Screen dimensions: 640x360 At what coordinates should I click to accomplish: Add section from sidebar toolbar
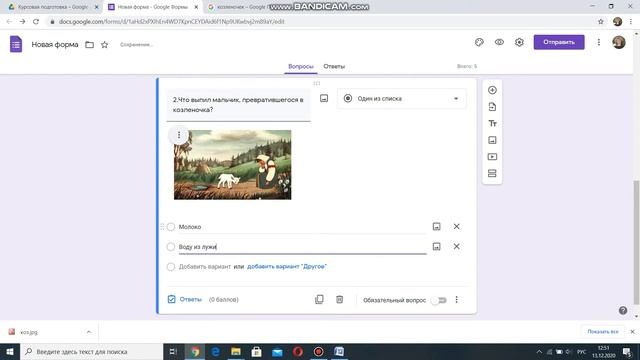point(492,173)
